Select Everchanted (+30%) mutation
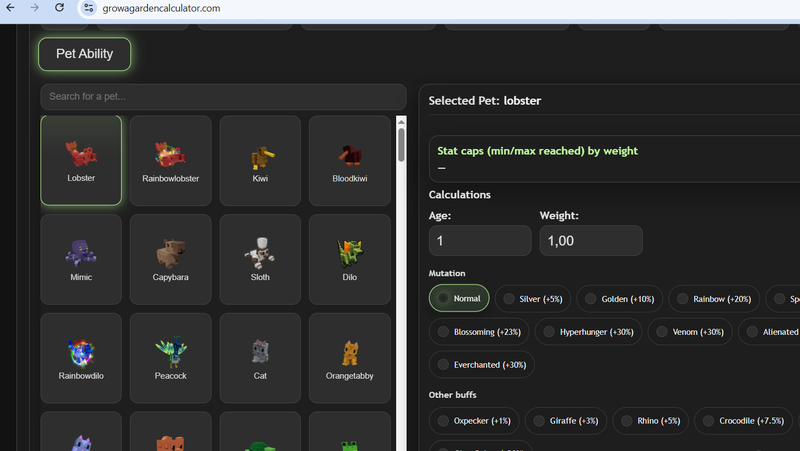 coord(482,365)
